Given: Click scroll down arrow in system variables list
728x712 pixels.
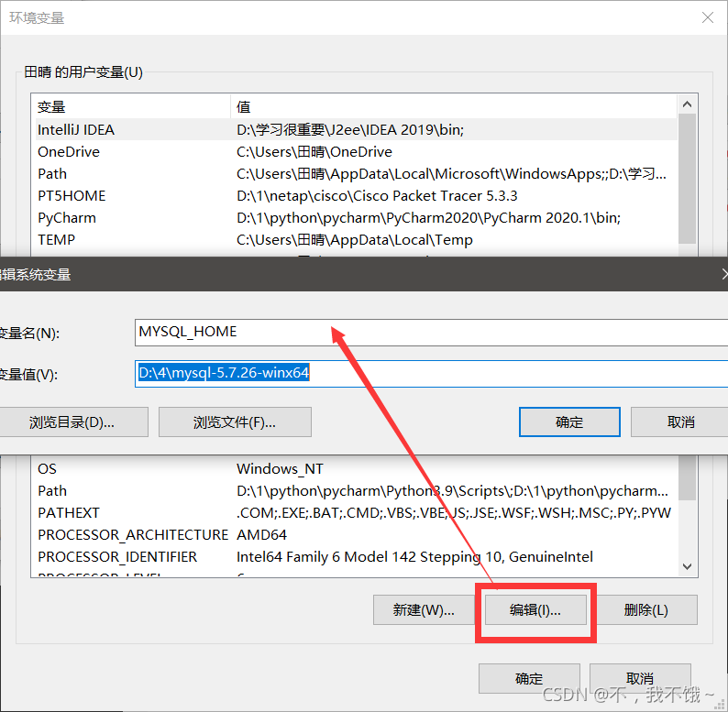Looking at the screenshot, I should [687, 566].
